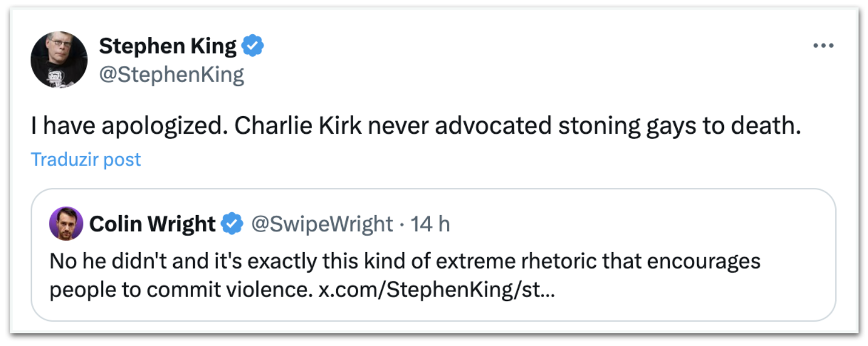This screenshot has height=346, width=868.
Task: Click Stephen King's blue verified badge
Action: 253,46
